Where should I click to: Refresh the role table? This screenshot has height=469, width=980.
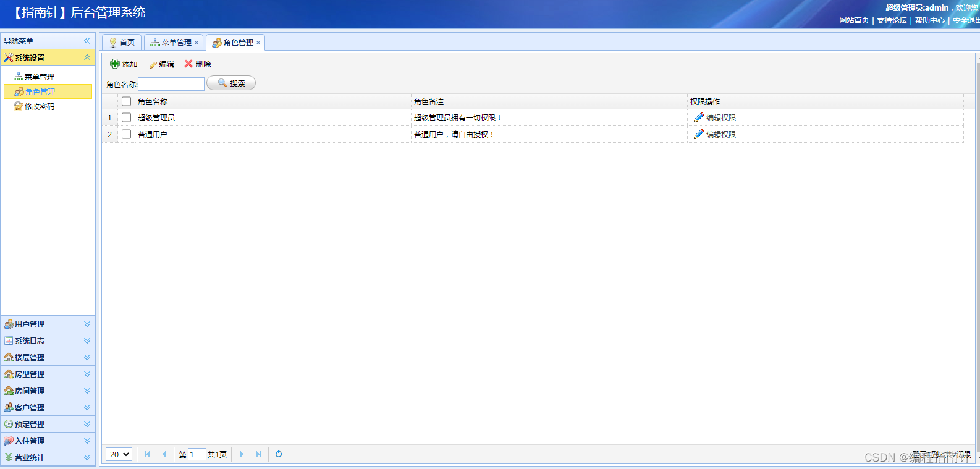point(279,454)
